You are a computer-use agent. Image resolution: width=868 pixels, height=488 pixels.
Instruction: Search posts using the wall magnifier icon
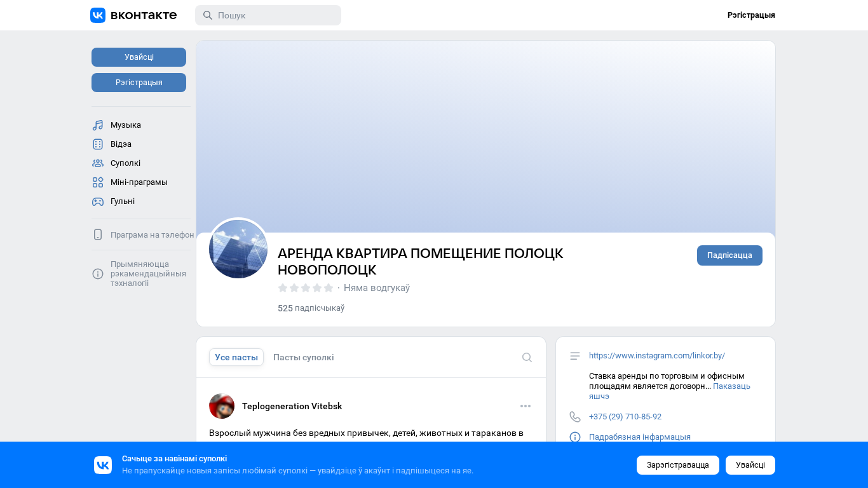[x=527, y=357]
